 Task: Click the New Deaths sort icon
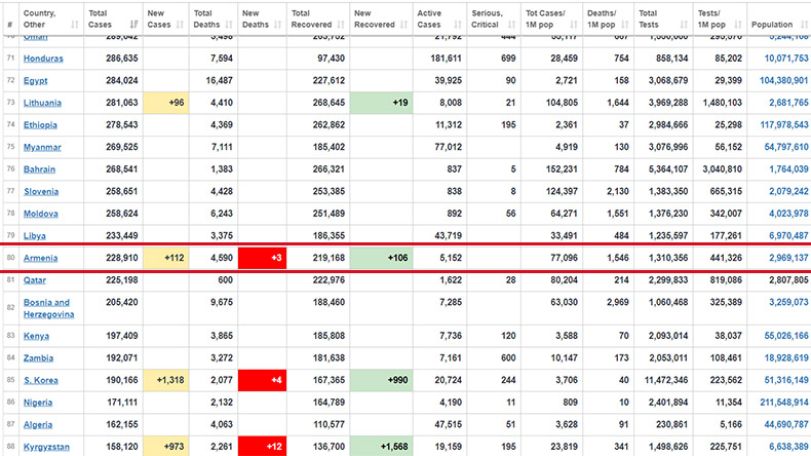[x=277, y=24]
